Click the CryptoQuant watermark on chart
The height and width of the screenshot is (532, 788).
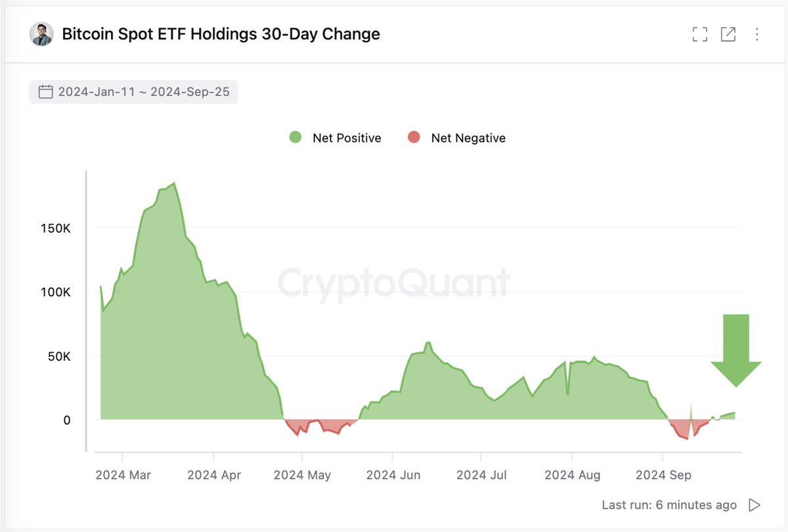pos(393,284)
